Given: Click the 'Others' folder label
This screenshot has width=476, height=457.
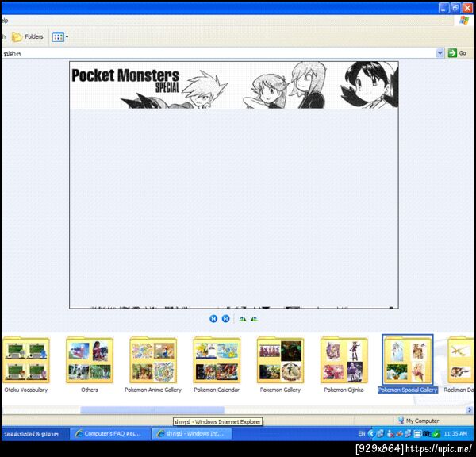Looking at the screenshot, I should pyautogui.click(x=90, y=390).
